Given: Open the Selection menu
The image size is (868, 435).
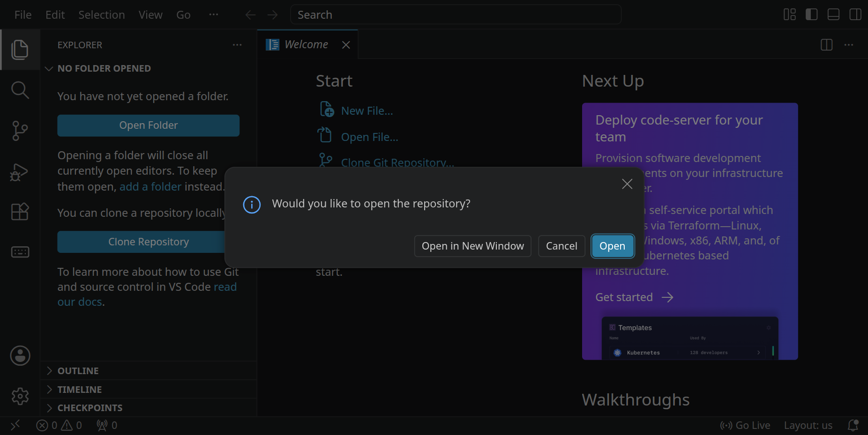Looking at the screenshot, I should pyautogui.click(x=102, y=15).
